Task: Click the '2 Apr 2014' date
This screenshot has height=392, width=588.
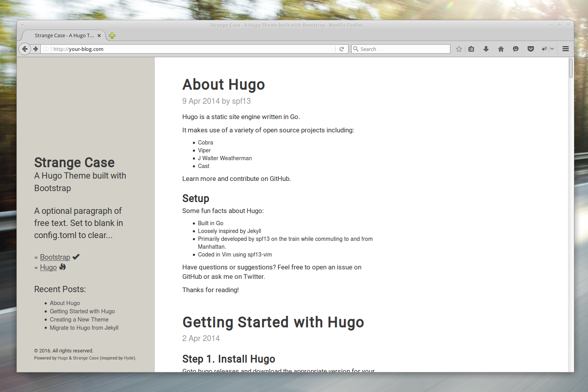Action: 201,338
